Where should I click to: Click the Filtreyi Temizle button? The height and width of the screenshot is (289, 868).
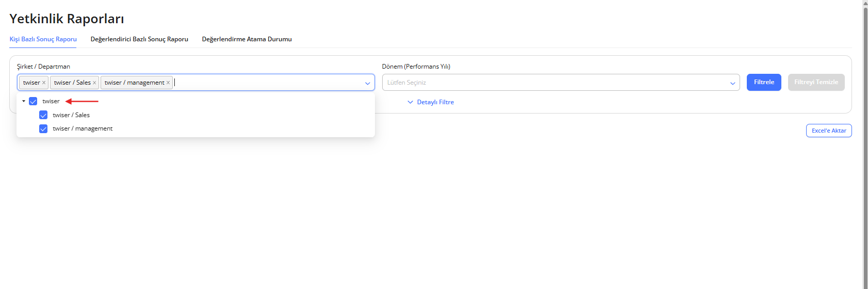click(816, 82)
